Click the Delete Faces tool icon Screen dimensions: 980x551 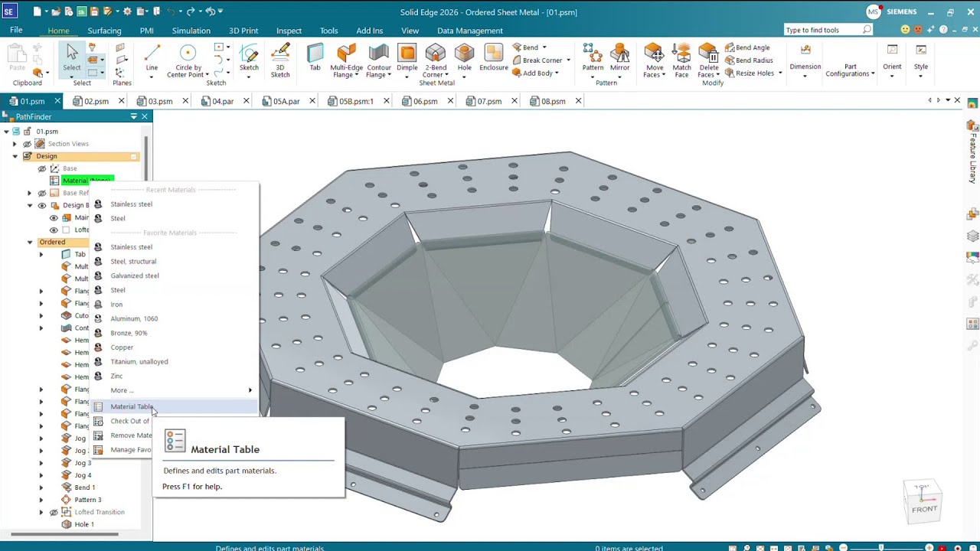(708, 51)
